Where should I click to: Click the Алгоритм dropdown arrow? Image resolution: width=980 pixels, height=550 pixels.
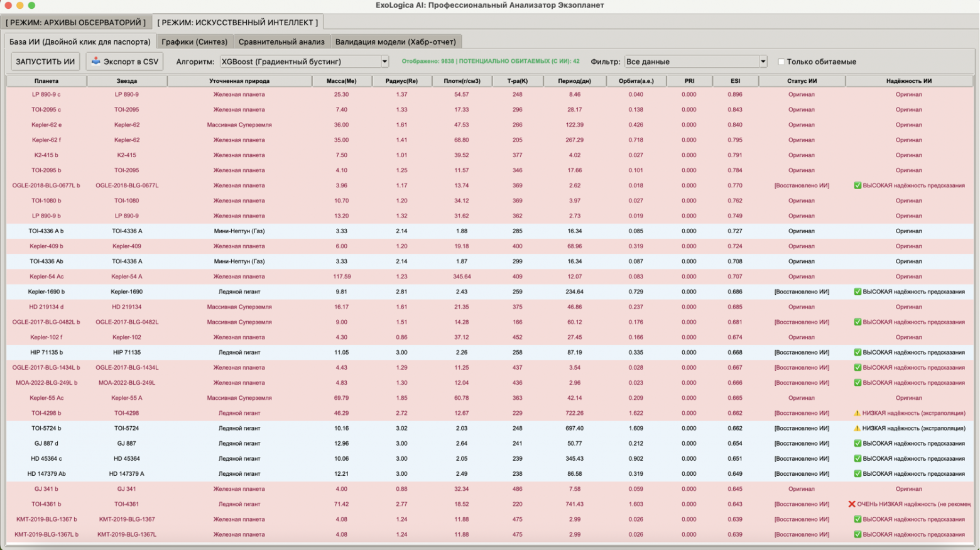(384, 62)
